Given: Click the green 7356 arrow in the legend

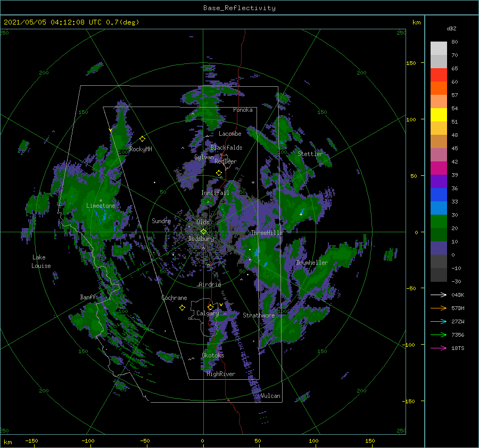Looking at the screenshot, I should point(439,335).
